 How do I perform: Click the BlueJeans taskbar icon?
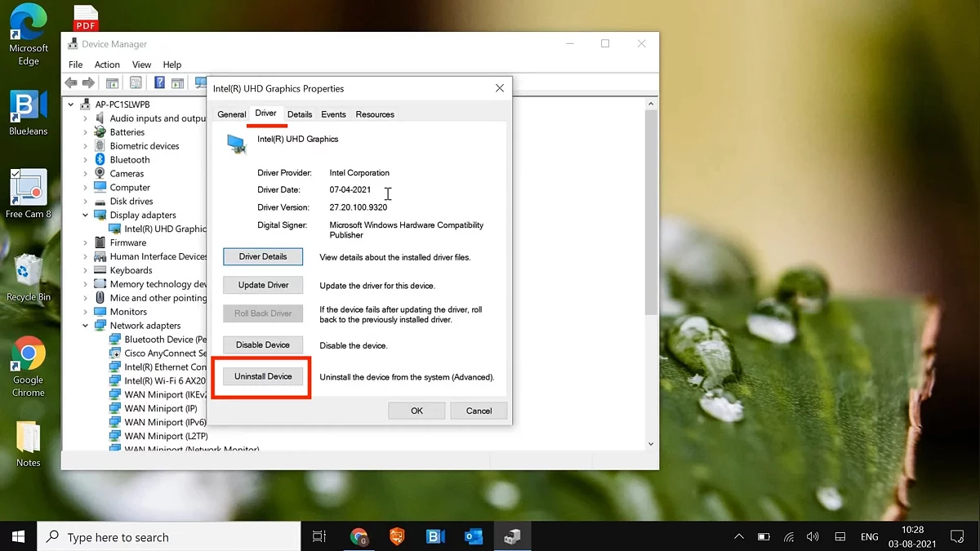(435, 536)
